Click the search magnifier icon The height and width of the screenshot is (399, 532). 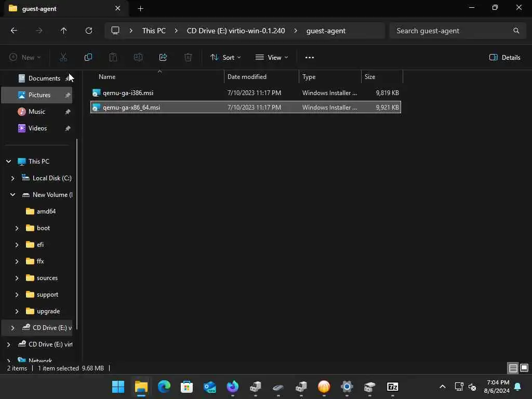tap(516, 31)
